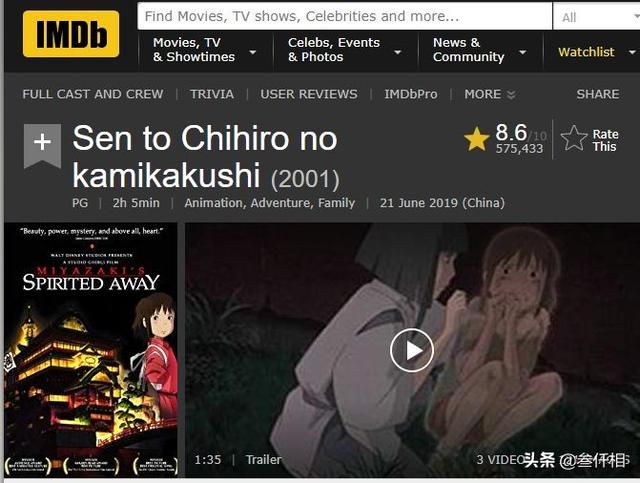Click the yellow rating star
This screenshot has height=483, width=640.
(x=476, y=139)
